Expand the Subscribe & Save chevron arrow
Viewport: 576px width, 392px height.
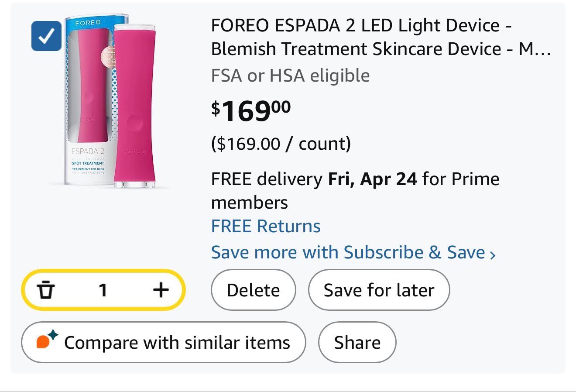(x=493, y=254)
